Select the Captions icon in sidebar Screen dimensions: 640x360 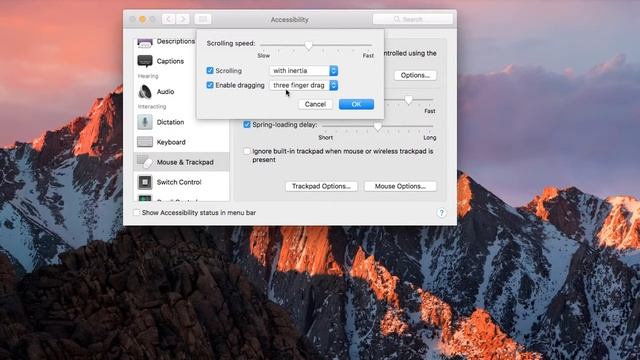[144, 61]
